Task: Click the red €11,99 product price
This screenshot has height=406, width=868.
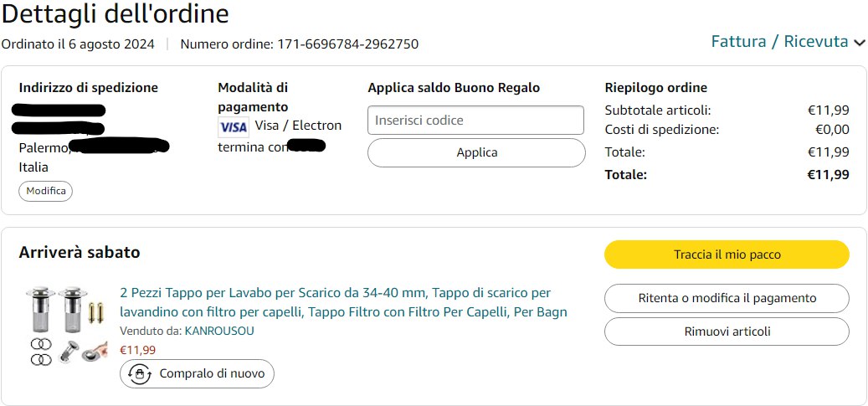Action: [138, 350]
